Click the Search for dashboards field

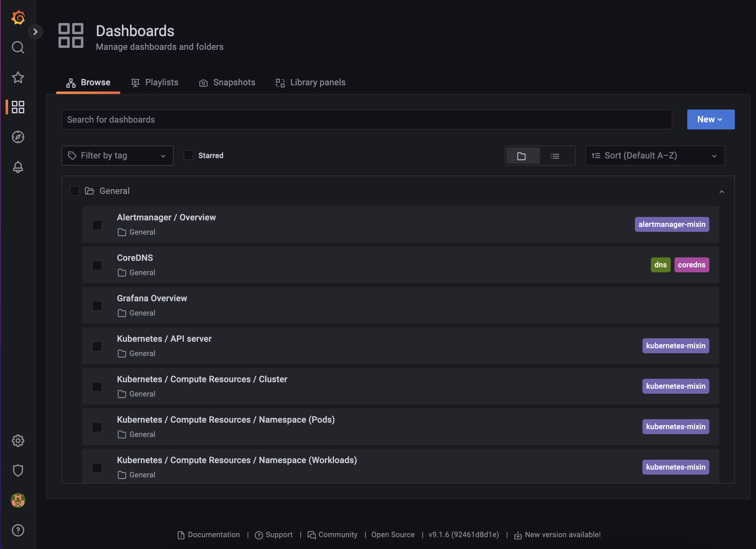pyautogui.click(x=367, y=120)
